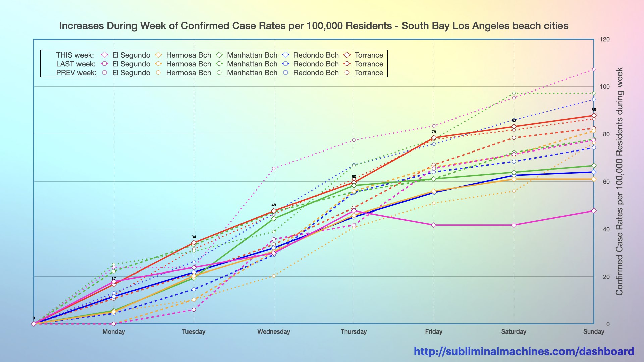
Task: Click THIS week Hermosa Bch diamond legend marker
Action: pyautogui.click(x=158, y=55)
